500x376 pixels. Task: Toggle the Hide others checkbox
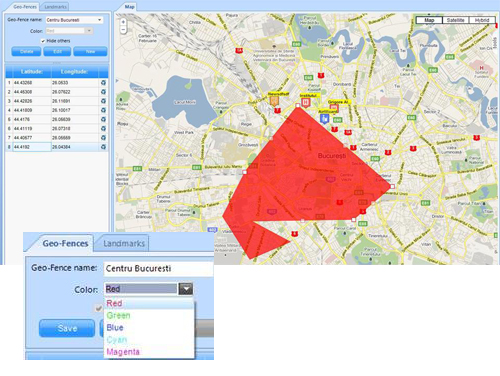pyautogui.click(x=43, y=41)
